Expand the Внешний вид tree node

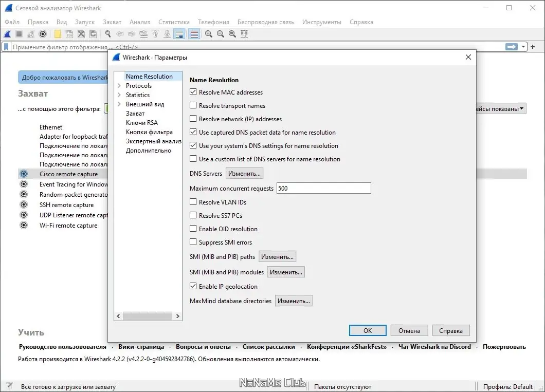click(119, 104)
